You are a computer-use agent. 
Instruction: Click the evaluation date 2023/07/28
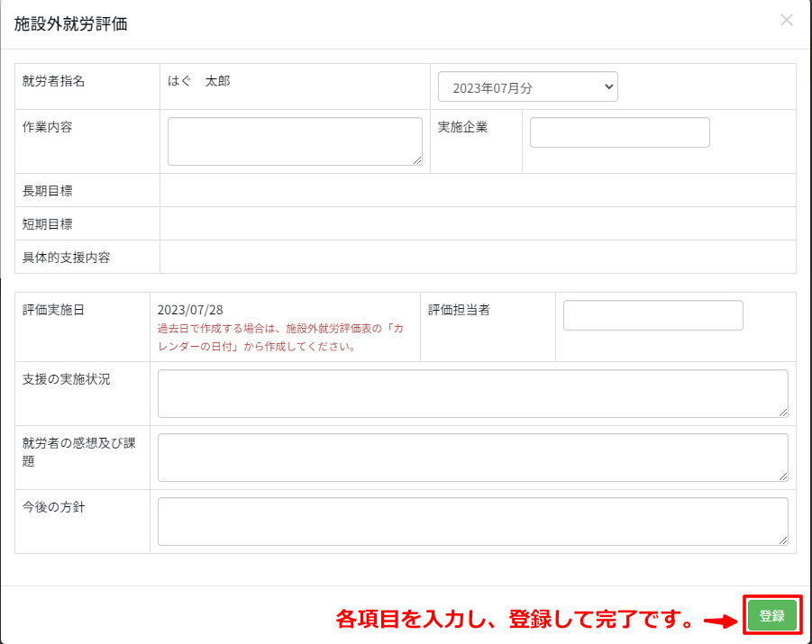click(x=190, y=310)
